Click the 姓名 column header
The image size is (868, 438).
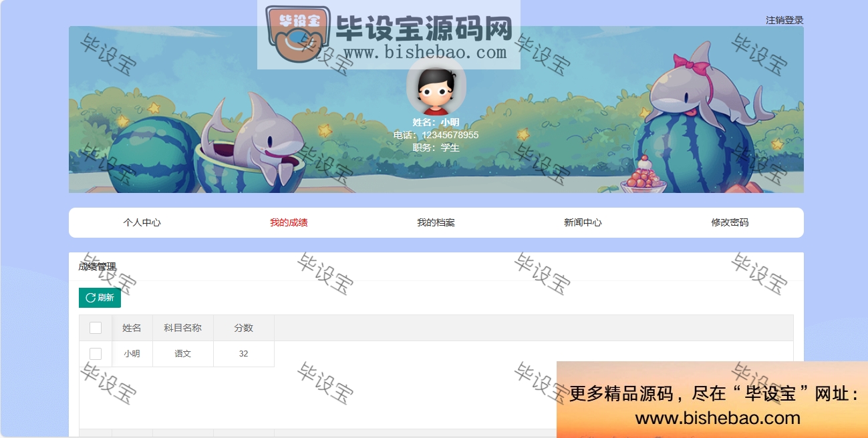coord(132,328)
